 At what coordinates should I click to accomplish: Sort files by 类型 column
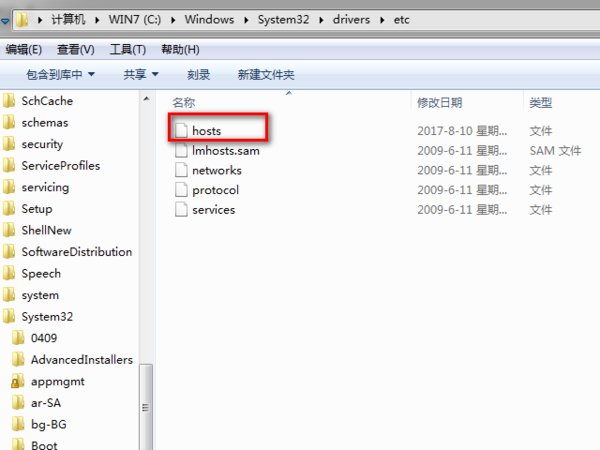[x=541, y=102]
